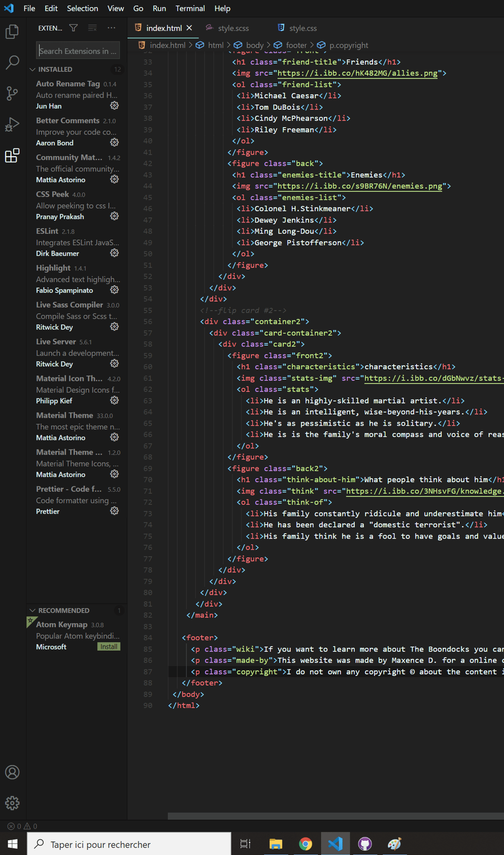The height and width of the screenshot is (855, 504).
Task: Select the Live Server extension entry
Action: coord(77,353)
